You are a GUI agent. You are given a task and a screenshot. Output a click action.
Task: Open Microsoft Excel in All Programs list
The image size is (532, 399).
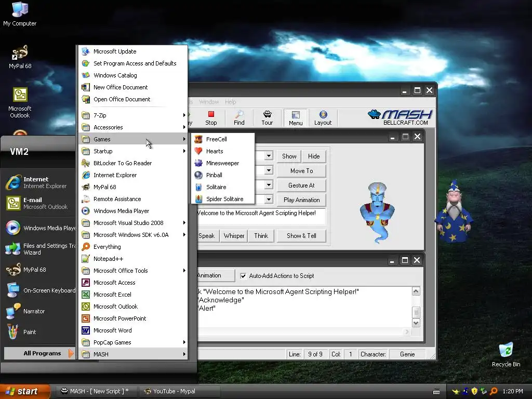[133, 295]
